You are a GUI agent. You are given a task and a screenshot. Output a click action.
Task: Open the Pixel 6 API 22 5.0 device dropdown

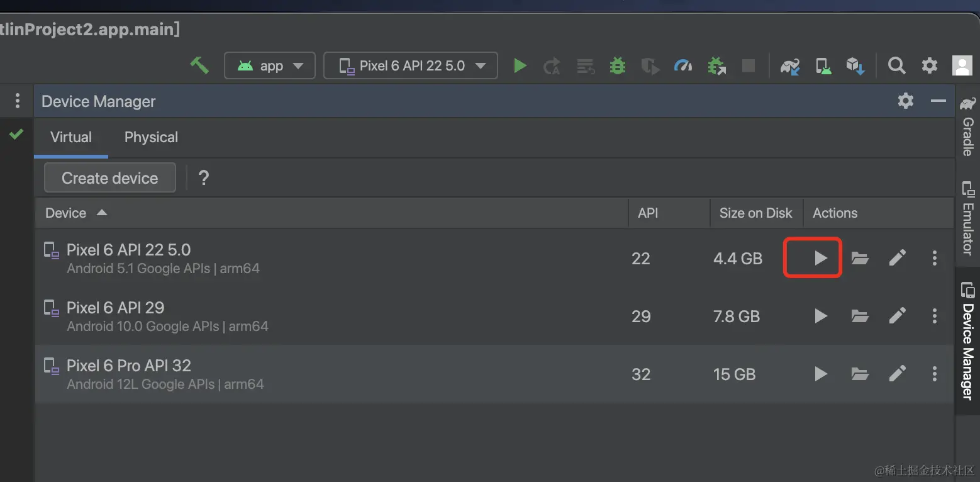(411, 65)
